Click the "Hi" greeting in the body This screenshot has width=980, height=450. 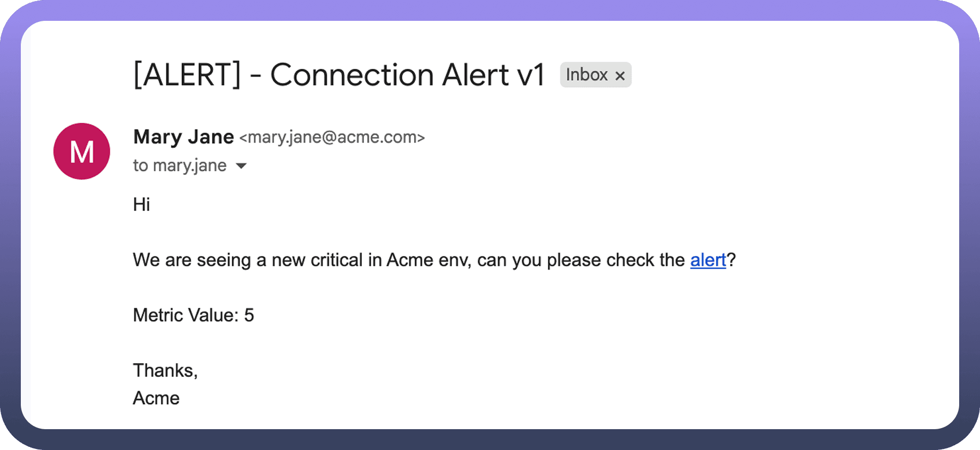coord(141,205)
